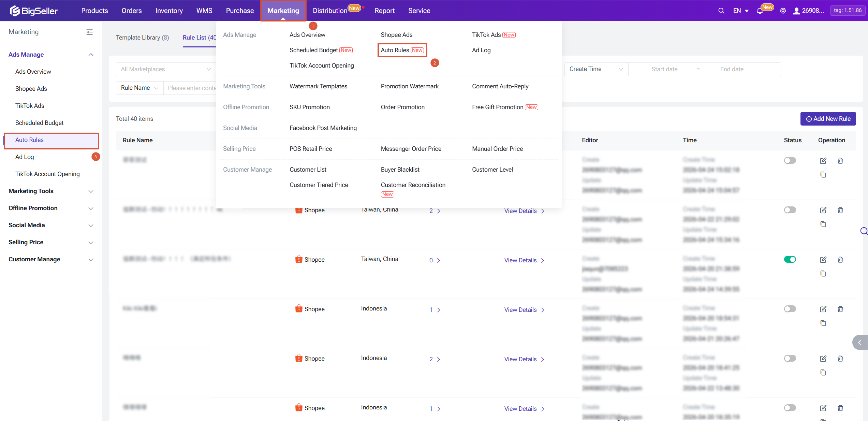
Task: Click the search magnifier icon in header
Action: coord(721,11)
